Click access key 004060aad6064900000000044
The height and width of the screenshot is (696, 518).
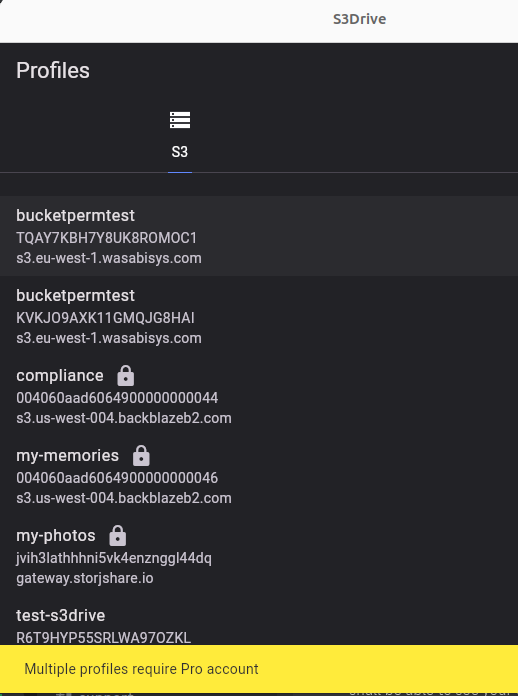117,398
